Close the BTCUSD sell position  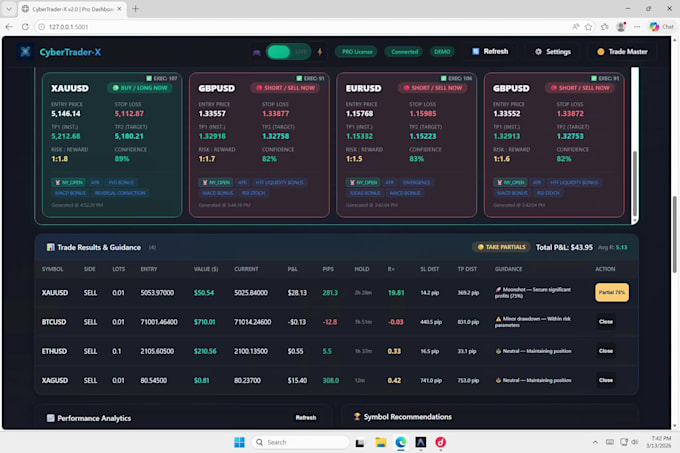click(x=606, y=322)
